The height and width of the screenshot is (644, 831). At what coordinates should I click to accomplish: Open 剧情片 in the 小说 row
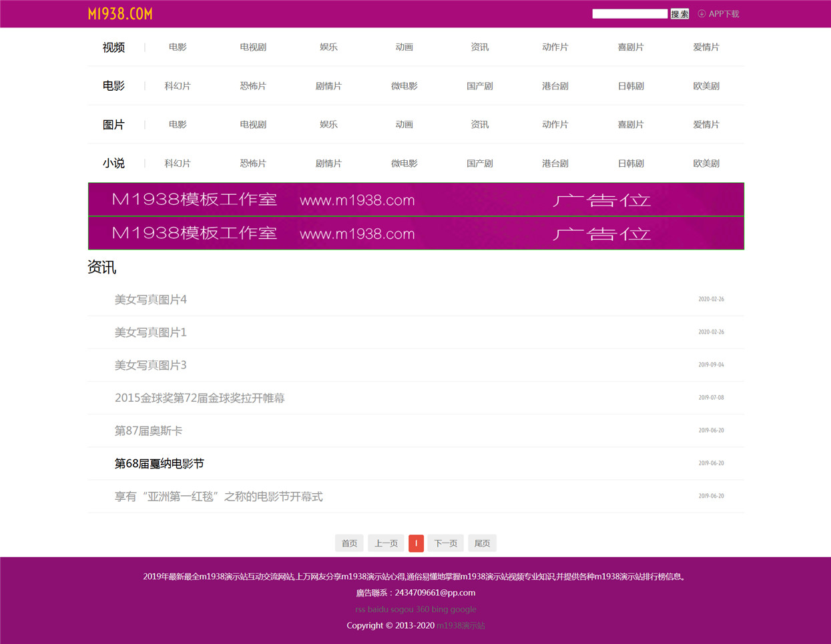tap(328, 164)
